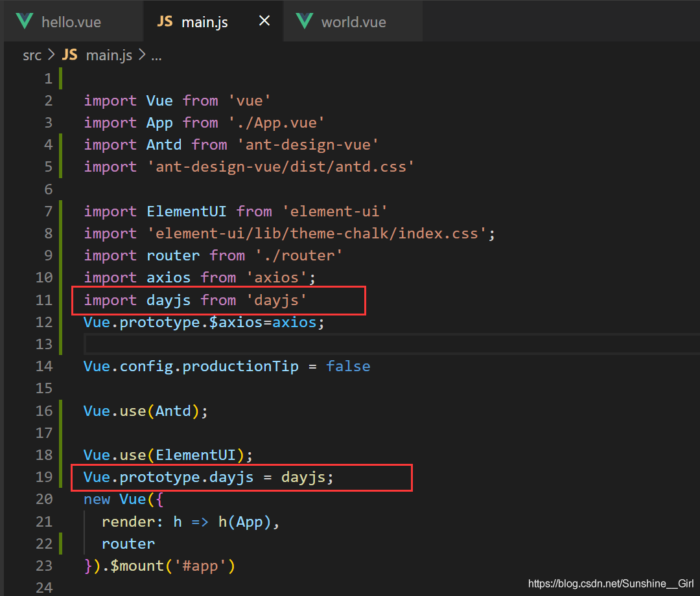Click the blog.csdn.net watermark URL

tap(611, 584)
